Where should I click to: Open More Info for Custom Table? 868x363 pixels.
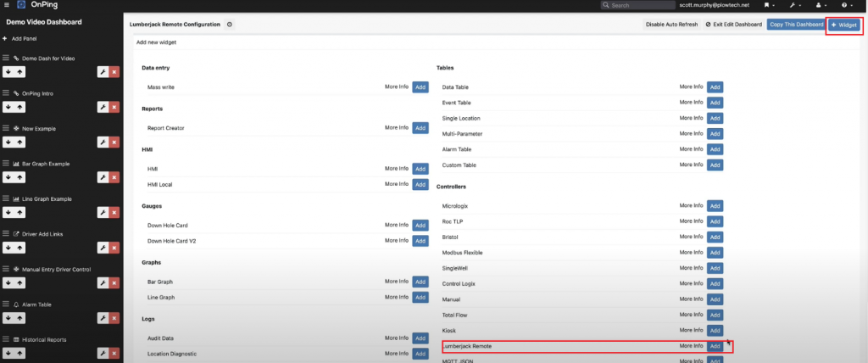click(691, 165)
